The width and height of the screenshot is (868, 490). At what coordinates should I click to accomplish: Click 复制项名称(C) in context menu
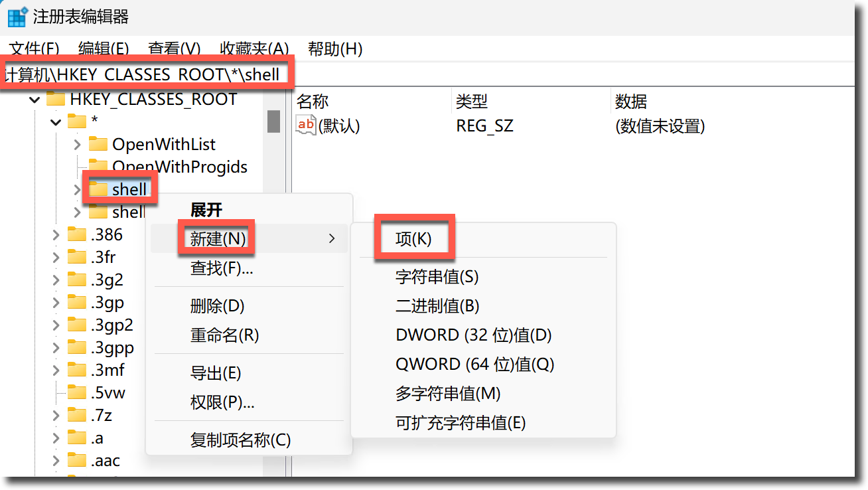240,440
